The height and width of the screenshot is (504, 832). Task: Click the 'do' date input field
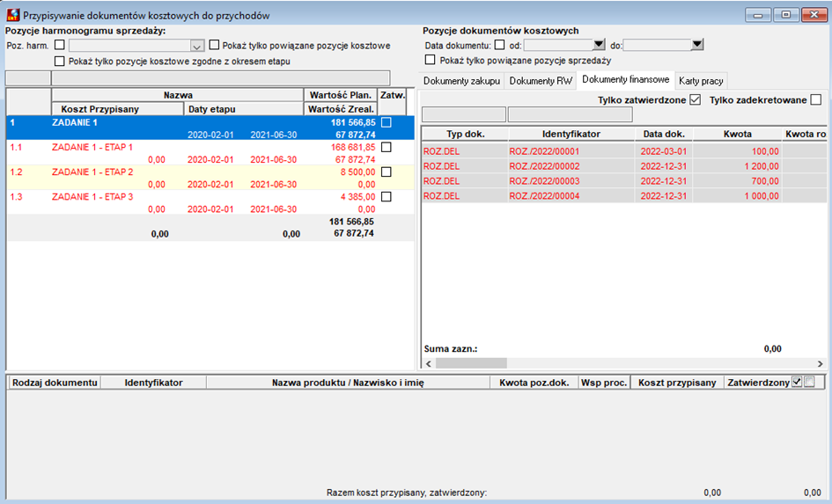657,46
